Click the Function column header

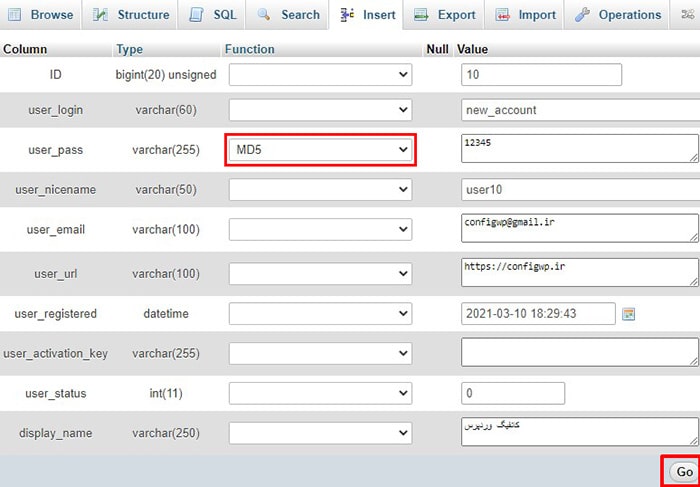tap(250, 49)
